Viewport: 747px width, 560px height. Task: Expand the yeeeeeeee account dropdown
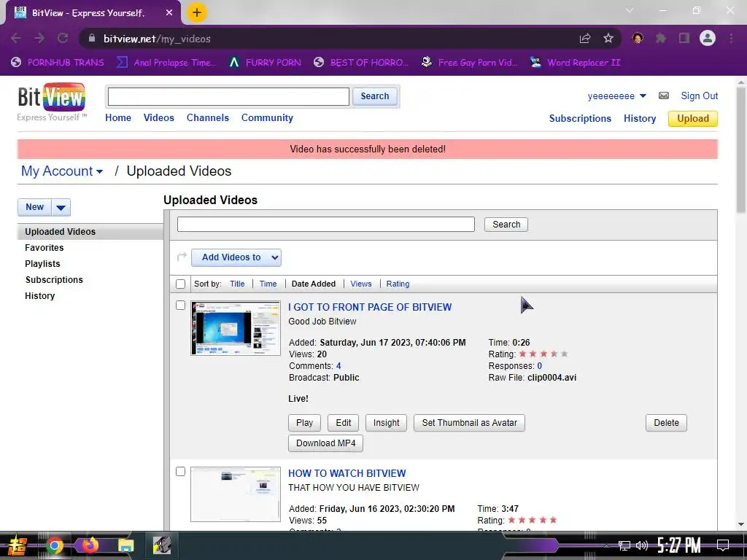(x=643, y=96)
